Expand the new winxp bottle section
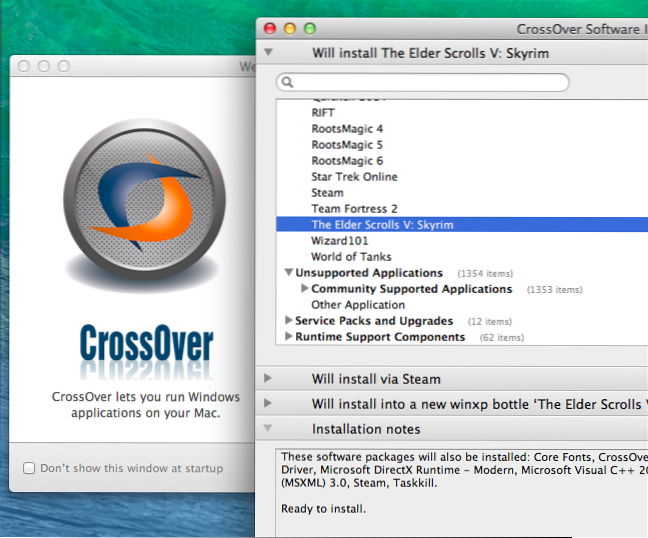Image resolution: width=648 pixels, height=538 pixels. pos(268,404)
